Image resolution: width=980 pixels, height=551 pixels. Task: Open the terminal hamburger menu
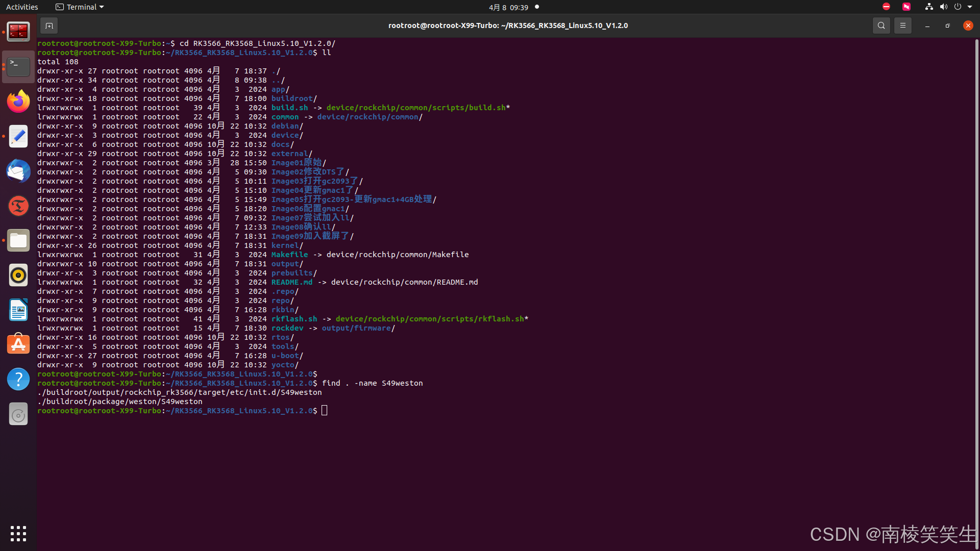[902, 26]
